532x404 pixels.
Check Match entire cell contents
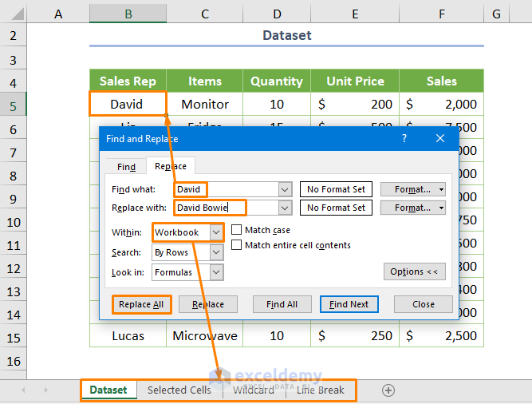(x=237, y=245)
